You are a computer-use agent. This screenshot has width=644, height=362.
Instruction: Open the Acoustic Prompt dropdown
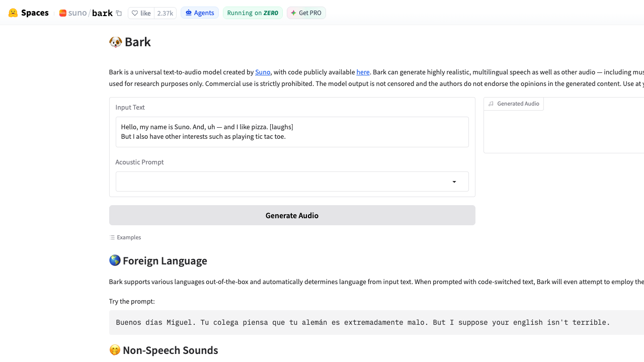click(x=292, y=182)
